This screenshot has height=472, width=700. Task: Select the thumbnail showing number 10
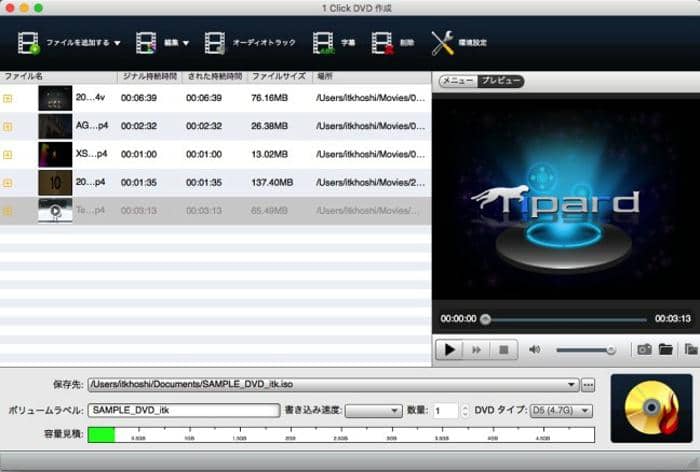[x=55, y=183]
